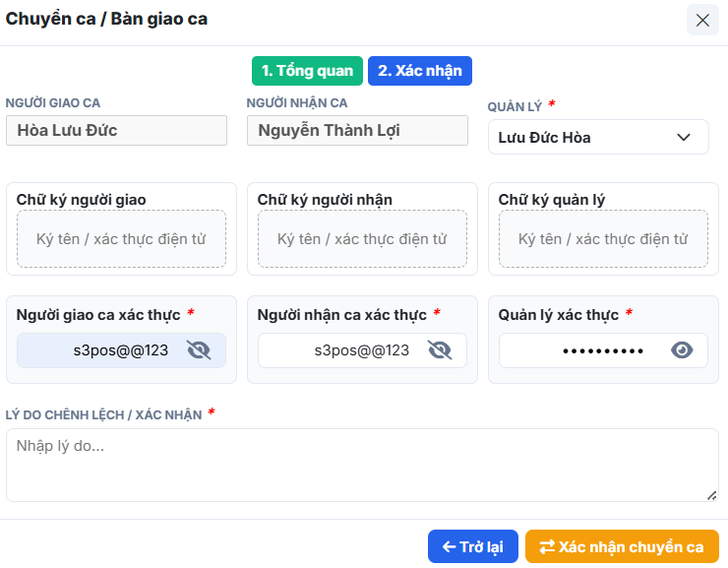Click the Quản lý xác thực label
Viewport: 728px width, 568px height.
tap(559, 315)
